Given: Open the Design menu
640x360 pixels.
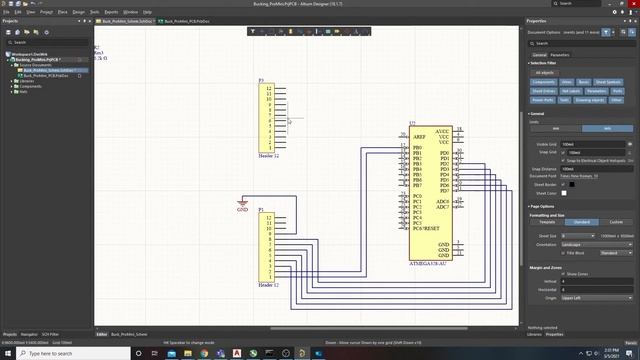Looking at the screenshot, I should (x=79, y=12).
